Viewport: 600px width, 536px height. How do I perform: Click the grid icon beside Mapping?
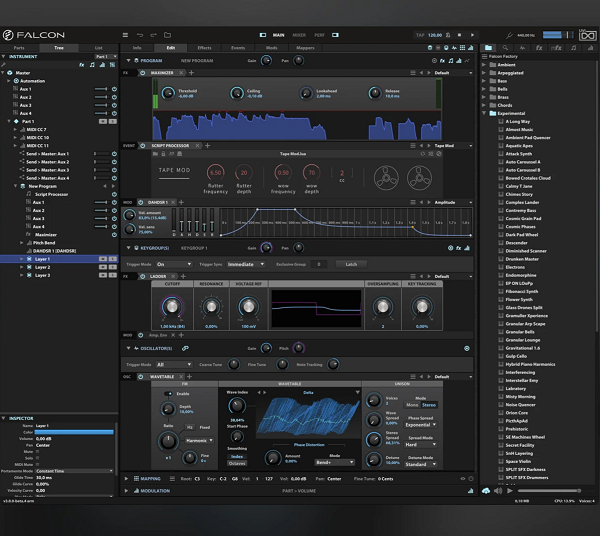(x=136, y=479)
